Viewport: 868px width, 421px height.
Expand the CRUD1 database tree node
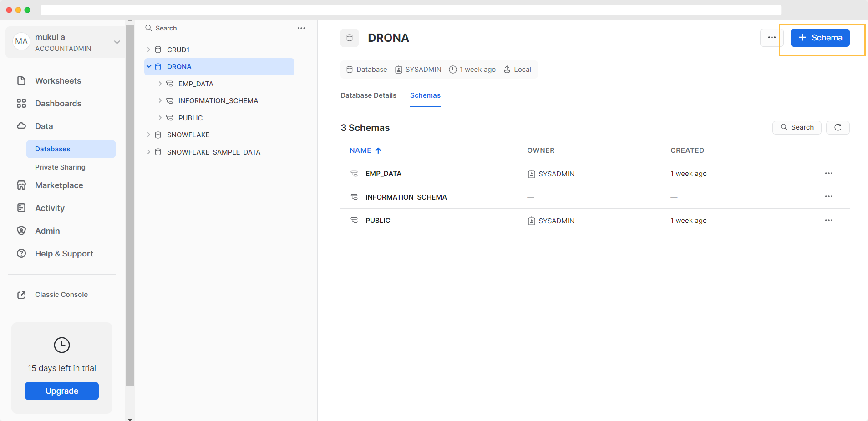coord(149,50)
